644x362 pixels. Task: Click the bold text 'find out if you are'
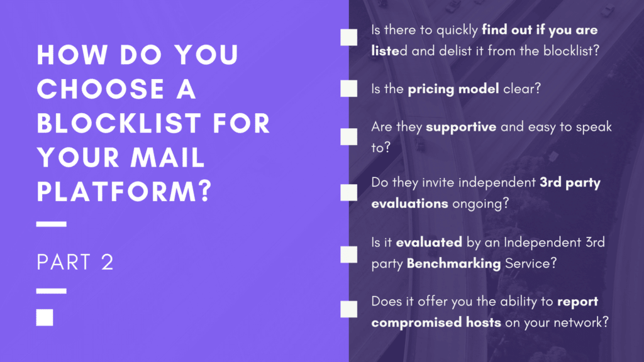[540, 30]
